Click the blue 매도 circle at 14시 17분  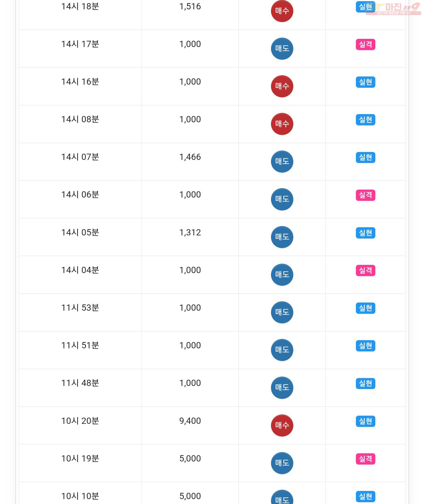coord(282,48)
